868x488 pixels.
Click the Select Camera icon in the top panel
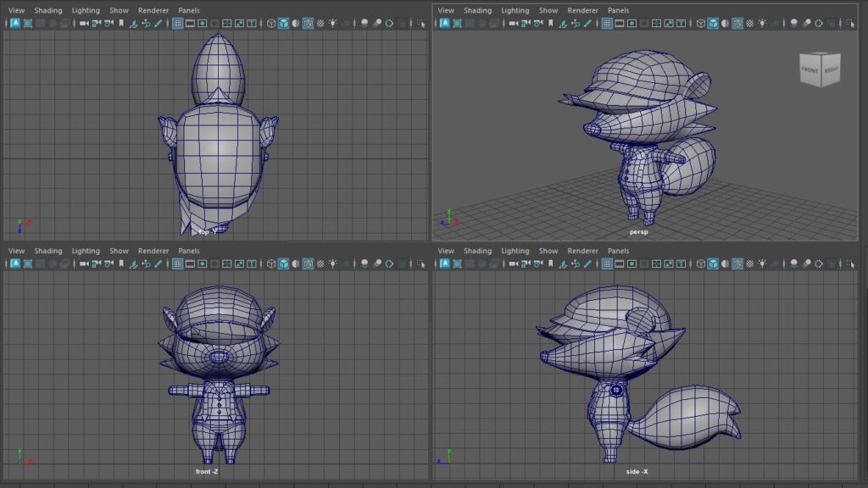(84, 23)
